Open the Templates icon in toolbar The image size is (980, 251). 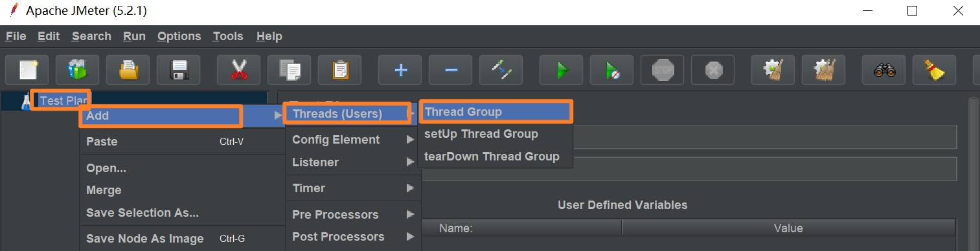pyautogui.click(x=77, y=70)
